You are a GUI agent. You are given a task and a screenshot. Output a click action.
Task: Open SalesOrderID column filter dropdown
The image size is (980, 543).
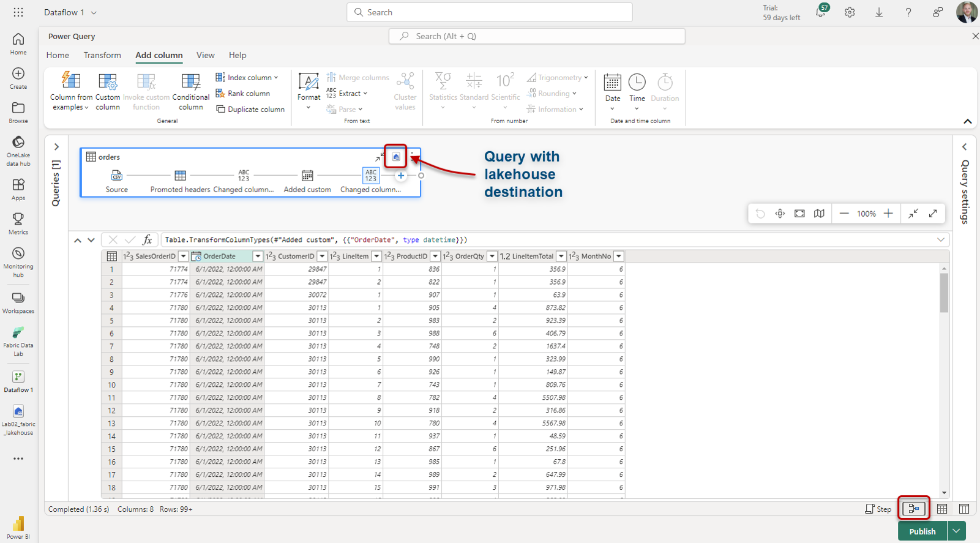183,257
